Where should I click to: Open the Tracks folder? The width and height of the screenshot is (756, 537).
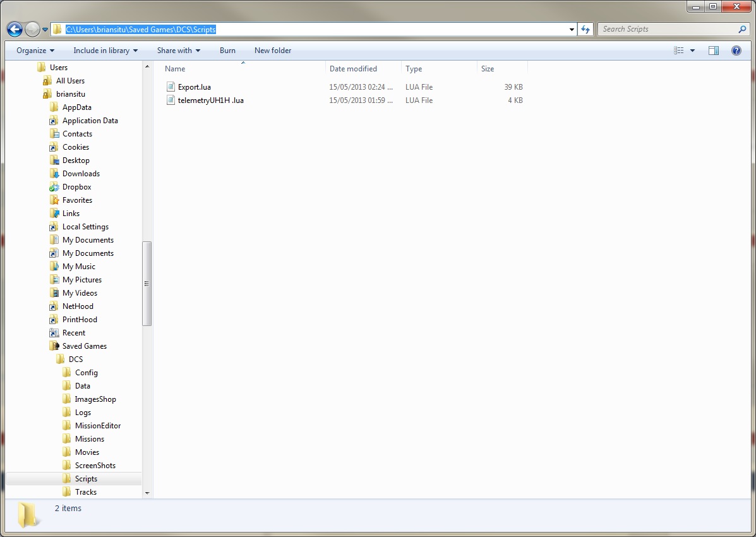point(86,492)
